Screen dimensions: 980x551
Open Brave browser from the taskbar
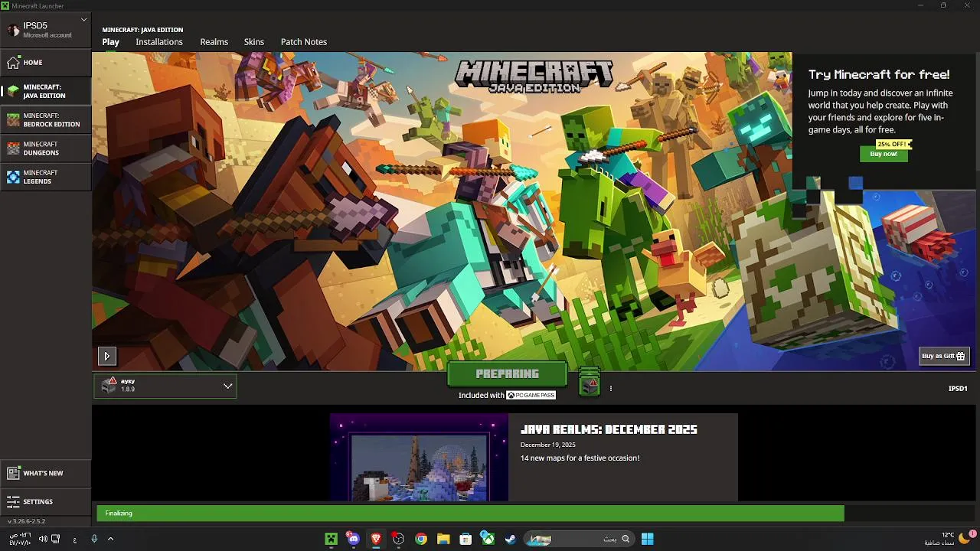point(376,539)
